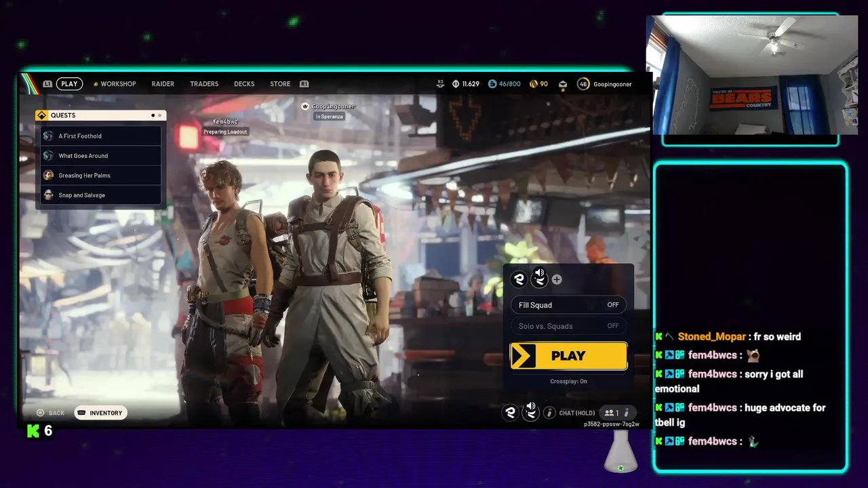Click the In Speranza status label
The width and height of the screenshot is (868, 488).
pos(330,117)
